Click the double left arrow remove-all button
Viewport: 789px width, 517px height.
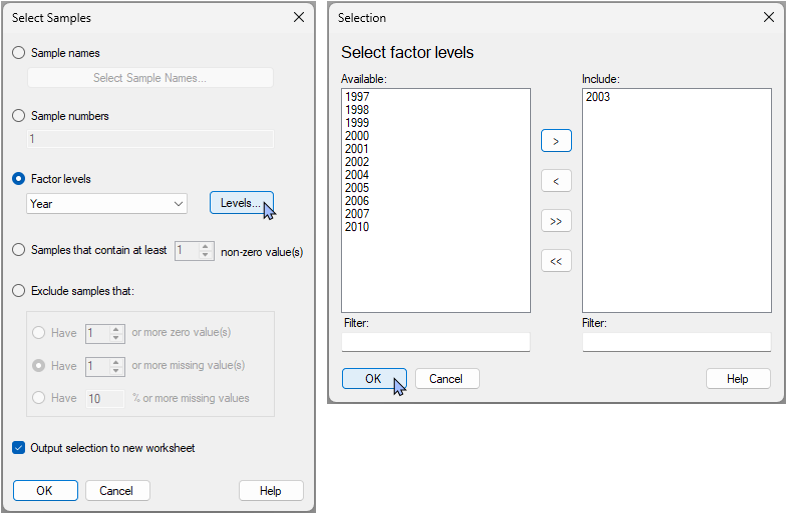pos(556,261)
